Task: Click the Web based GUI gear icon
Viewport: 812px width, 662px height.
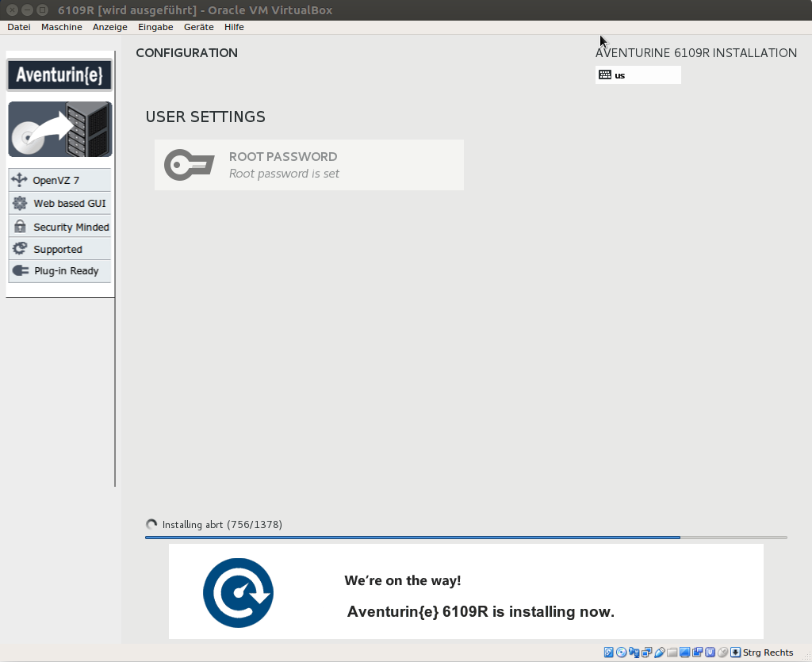Action: 20,203
